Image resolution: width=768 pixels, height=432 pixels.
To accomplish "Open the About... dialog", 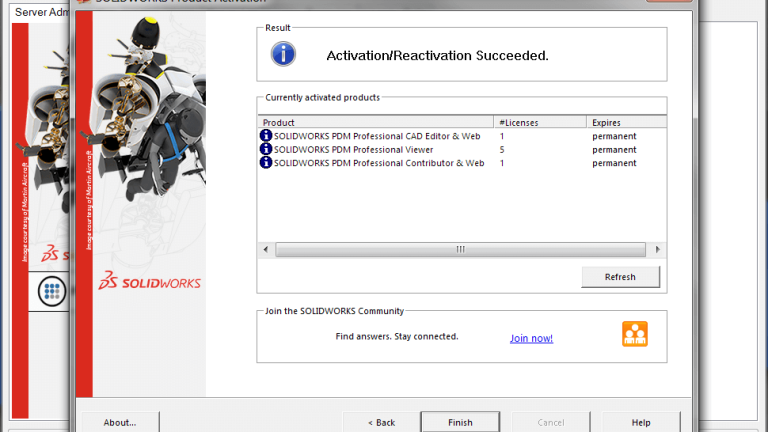I will (x=120, y=422).
